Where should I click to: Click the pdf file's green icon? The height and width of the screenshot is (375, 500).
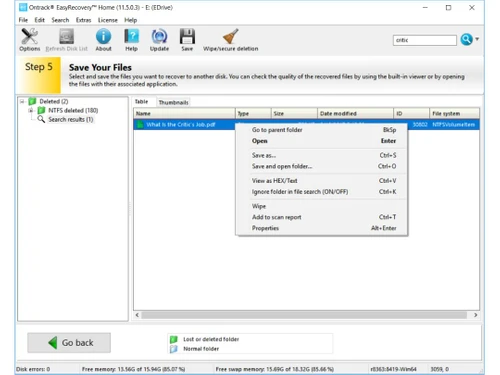(x=140, y=124)
